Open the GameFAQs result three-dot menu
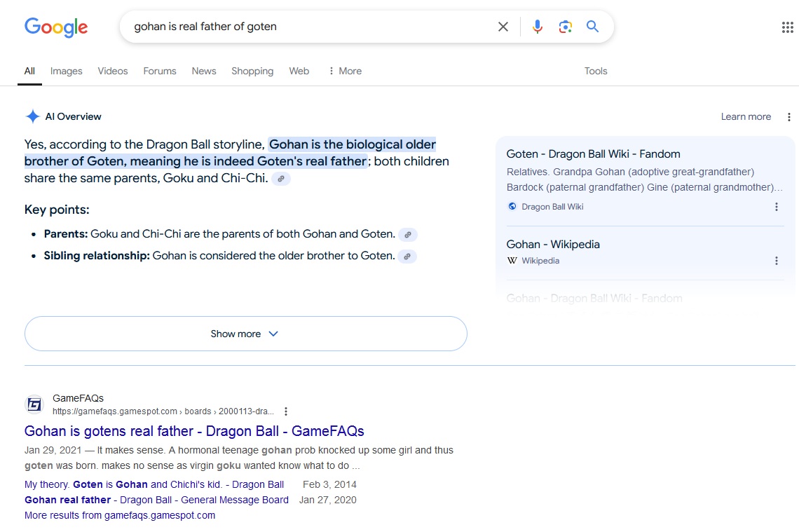Viewport: 799px width, 532px height. pos(286,411)
